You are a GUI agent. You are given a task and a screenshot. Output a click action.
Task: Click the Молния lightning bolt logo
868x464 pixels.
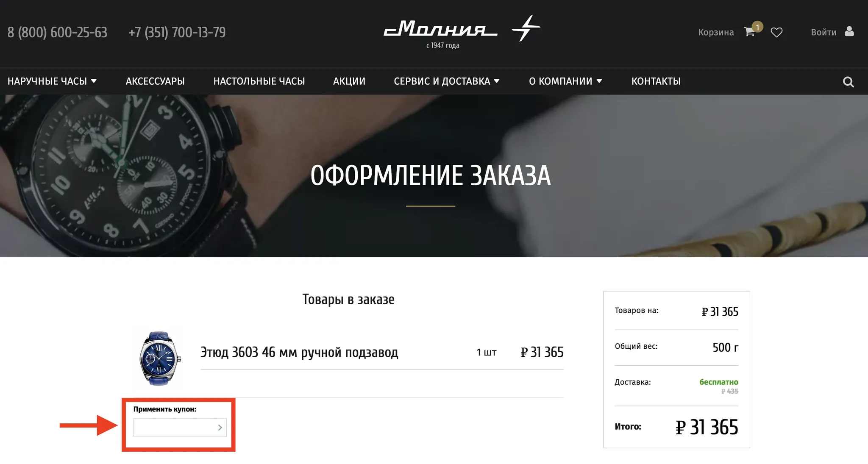526,28
